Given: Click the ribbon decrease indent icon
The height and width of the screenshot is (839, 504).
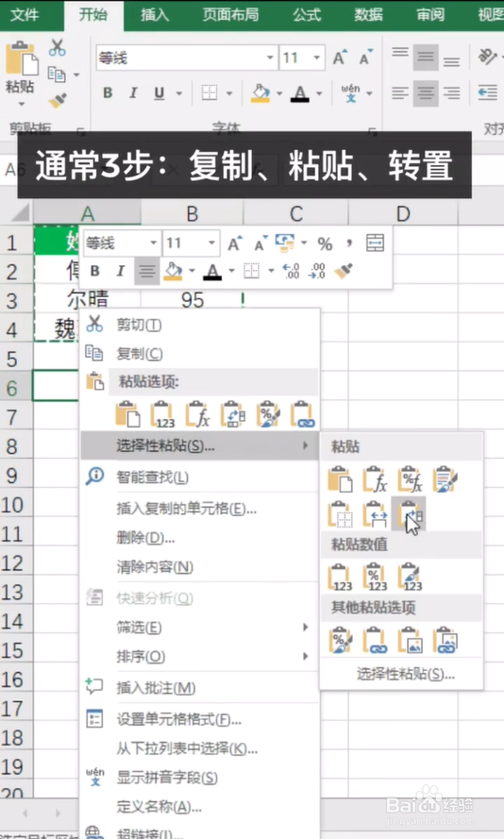Looking at the screenshot, I should pos(487,93).
